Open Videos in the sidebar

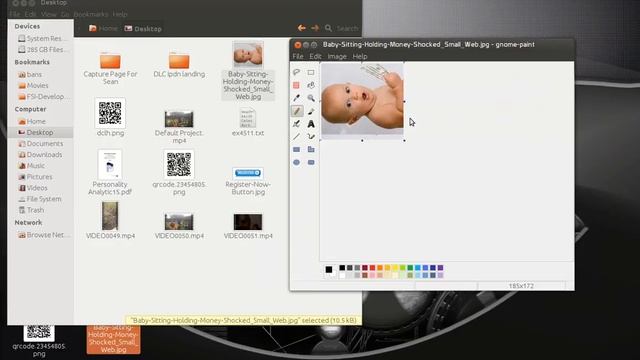click(x=33, y=188)
